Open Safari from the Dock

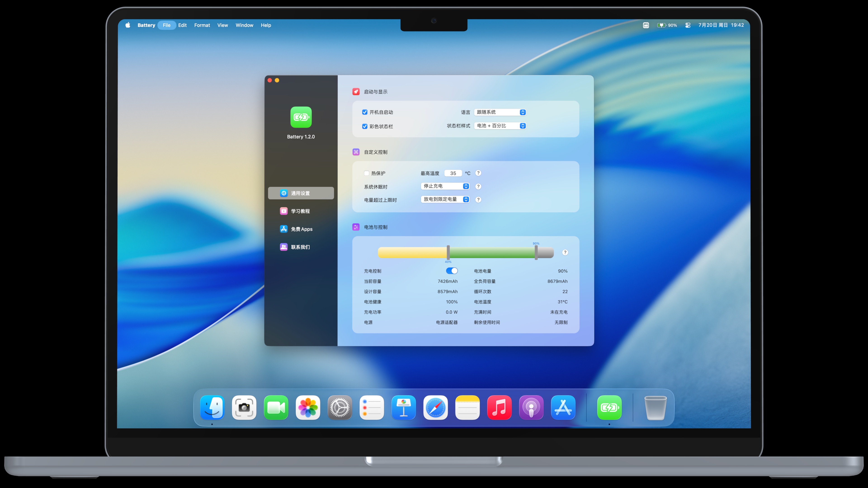(435, 408)
